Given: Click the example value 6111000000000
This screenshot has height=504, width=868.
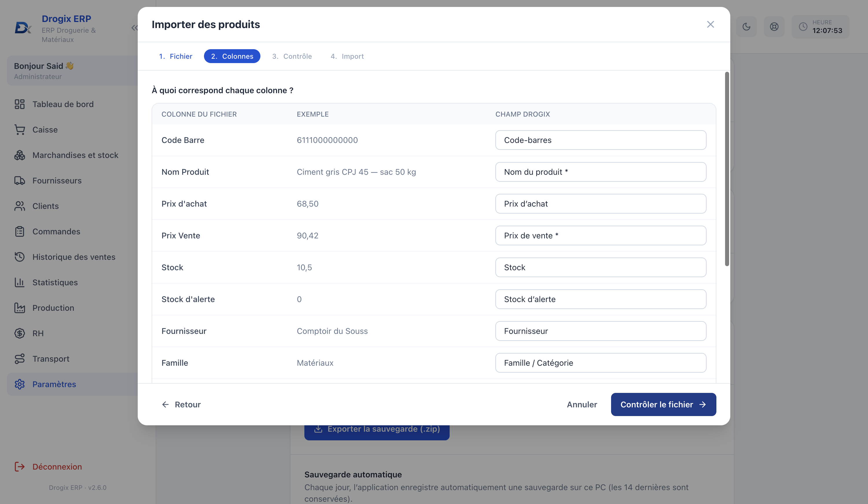Looking at the screenshot, I should pos(327,140).
